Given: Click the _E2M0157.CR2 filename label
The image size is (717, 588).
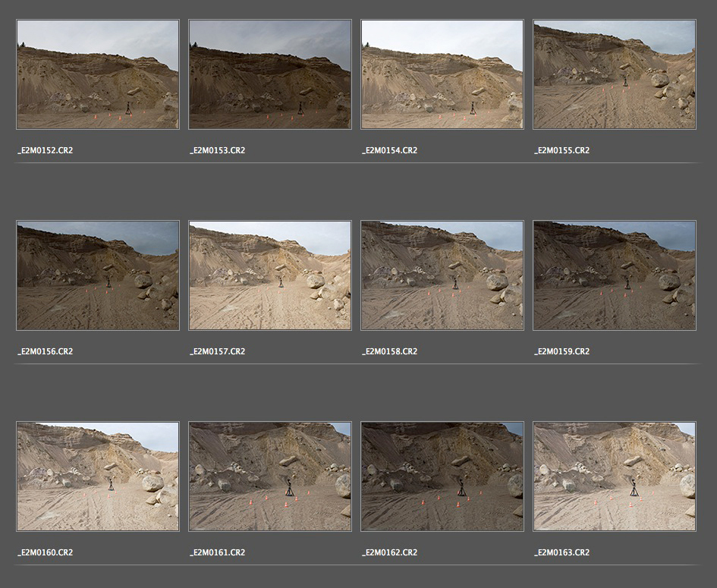Looking at the screenshot, I should click(x=217, y=351).
